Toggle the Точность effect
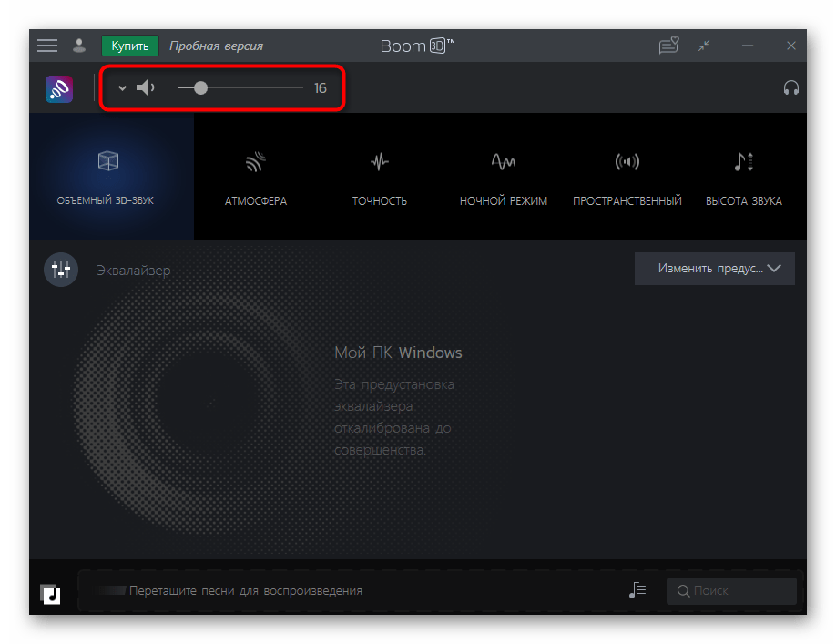This screenshot has height=644, width=836. (379, 177)
